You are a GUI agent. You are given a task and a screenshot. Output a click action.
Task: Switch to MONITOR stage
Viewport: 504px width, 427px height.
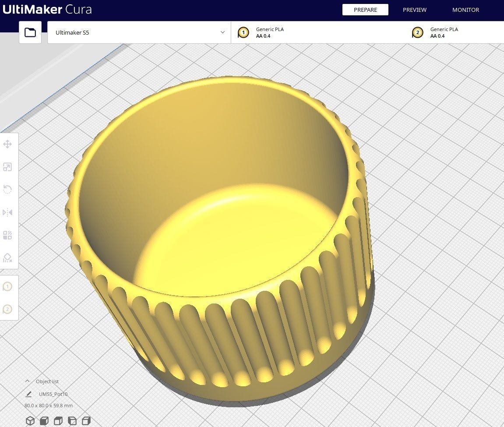click(x=465, y=10)
